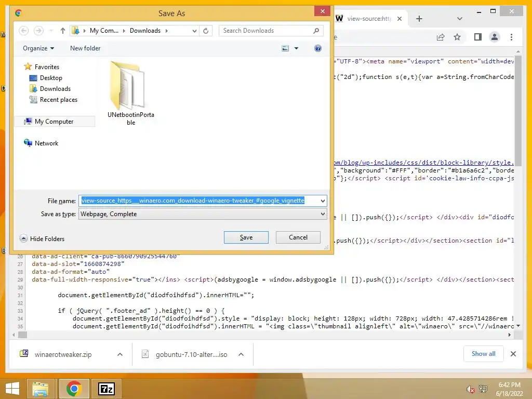Click Show all downloads button

click(484, 354)
